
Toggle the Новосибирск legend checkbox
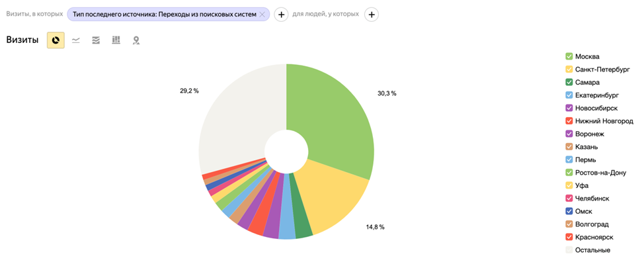click(569, 108)
